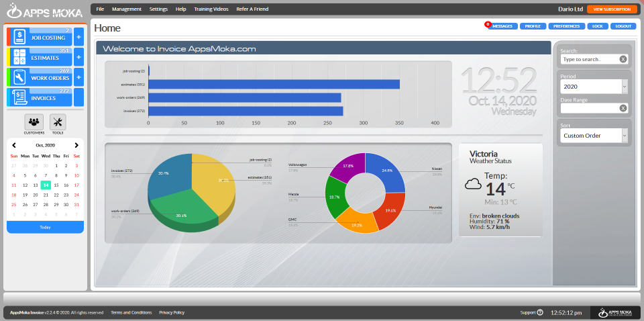Open the Customers icon
The height and width of the screenshot is (321, 644).
(x=34, y=122)
